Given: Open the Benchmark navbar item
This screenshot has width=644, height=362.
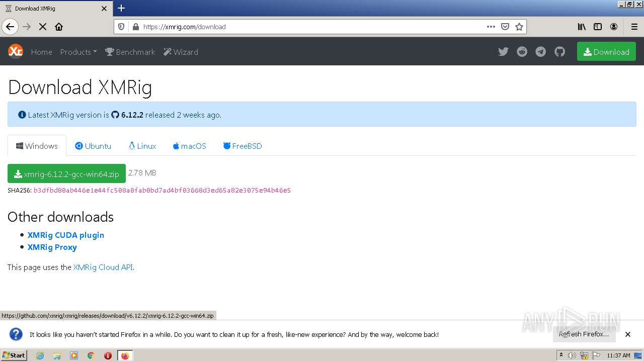Looking at the screenshot, I should (130, 52).
